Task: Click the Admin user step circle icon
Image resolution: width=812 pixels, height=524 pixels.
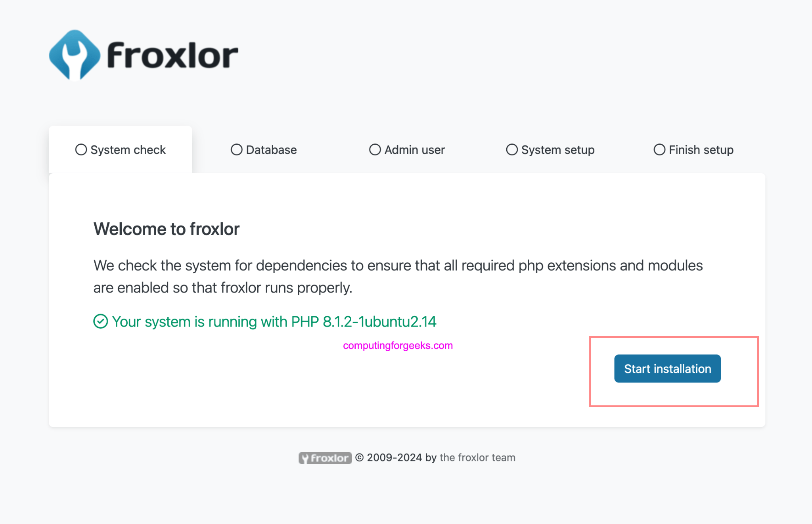Action: pyautogui.click(x=375, y=149)
